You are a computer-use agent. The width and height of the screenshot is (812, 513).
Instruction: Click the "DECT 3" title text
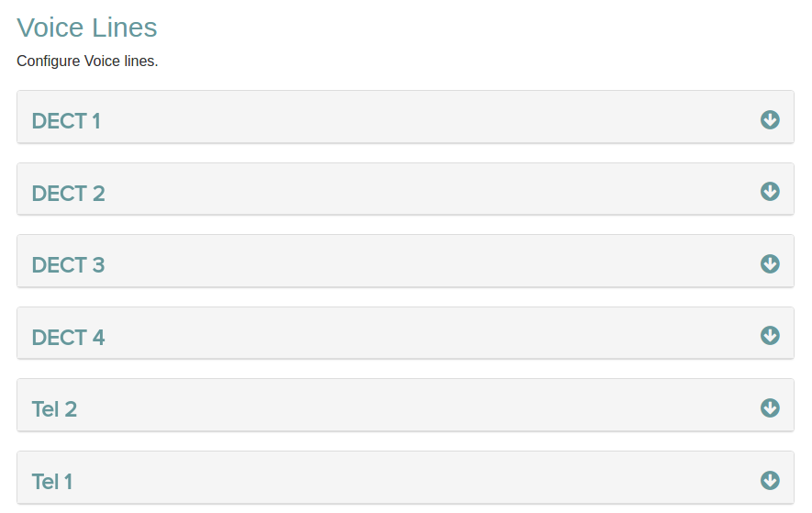tap(68, 265)
